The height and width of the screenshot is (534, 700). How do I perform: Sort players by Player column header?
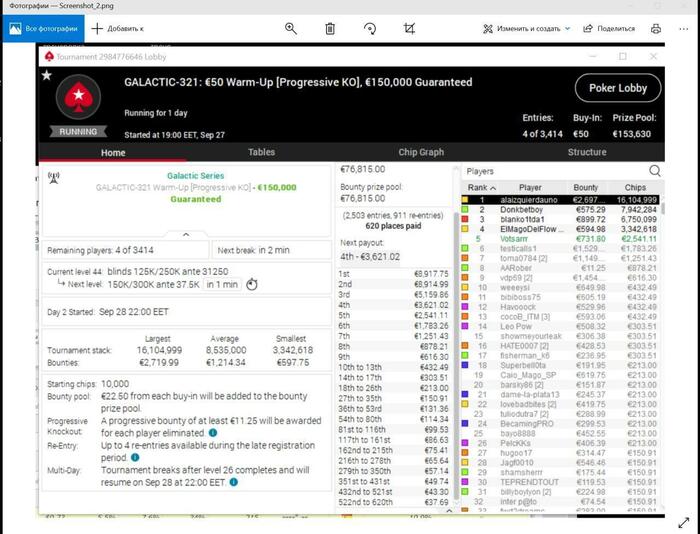pyautogui.click(x=530, y=188)
